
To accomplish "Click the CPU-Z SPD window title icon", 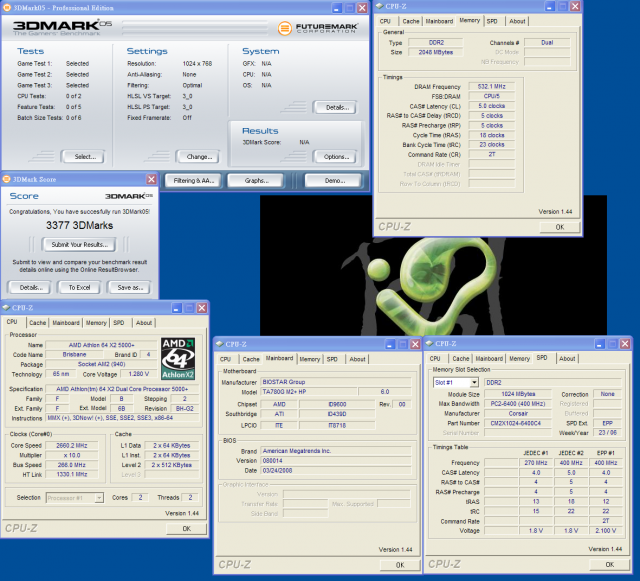I will pos(429,343).
